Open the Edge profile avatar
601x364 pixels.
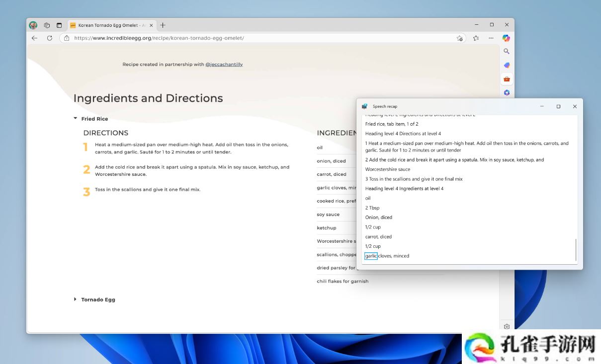33,25
